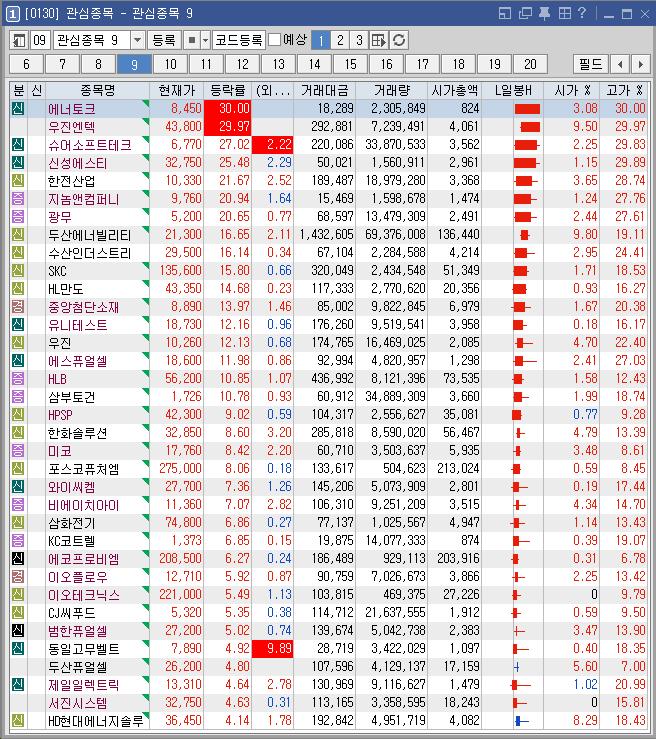Click the candle bar icon for HD현대에너지솔루
656x739 pixels.
point(521,720)
